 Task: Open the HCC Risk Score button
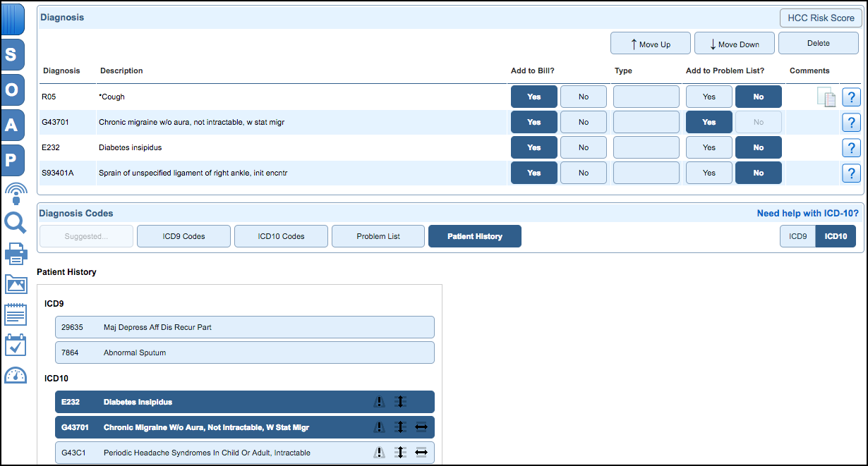point(820,18)
